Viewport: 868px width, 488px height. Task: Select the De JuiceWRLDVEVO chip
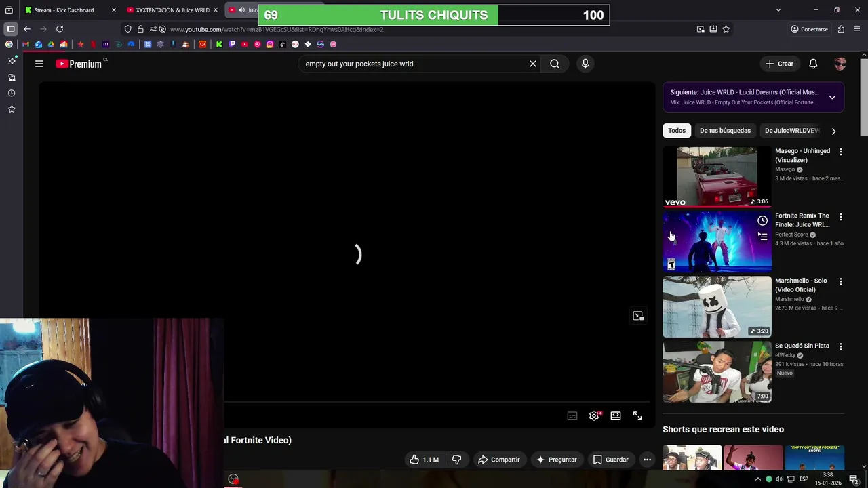(x=791, y=131)
